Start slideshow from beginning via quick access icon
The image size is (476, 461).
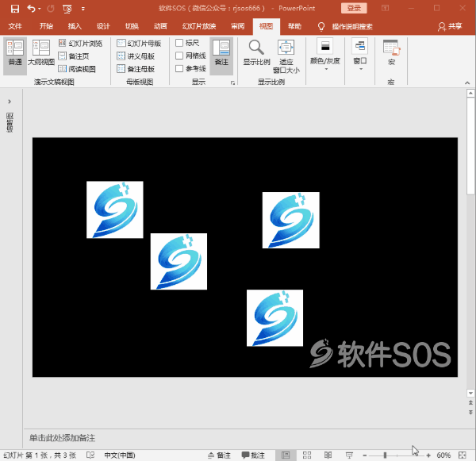tap(67, 9)
